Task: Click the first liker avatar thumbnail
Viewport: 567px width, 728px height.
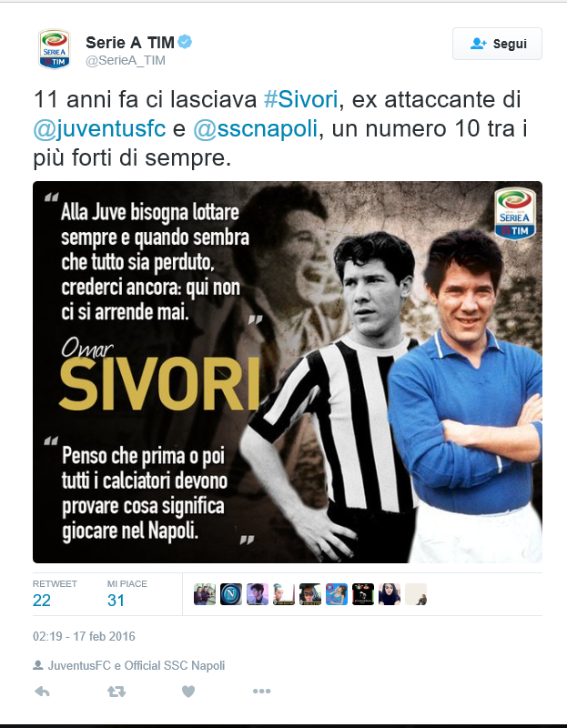Action: (205, 594)
